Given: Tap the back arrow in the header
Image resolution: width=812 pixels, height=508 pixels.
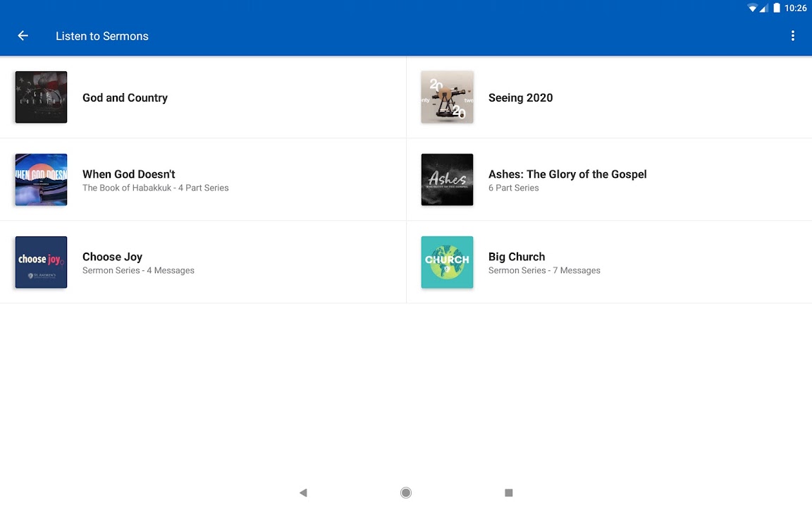Looking at the screenshot, I should [x=23, y=36].
